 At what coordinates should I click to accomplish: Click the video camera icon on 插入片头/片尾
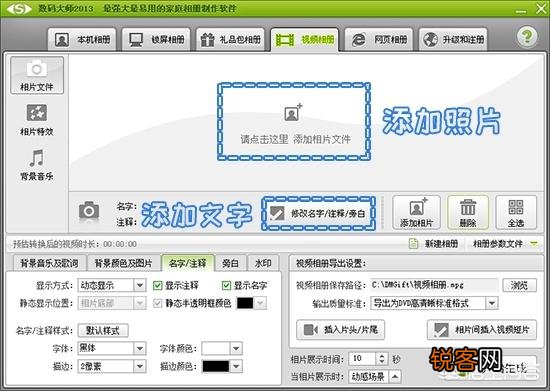coord(310,330)
